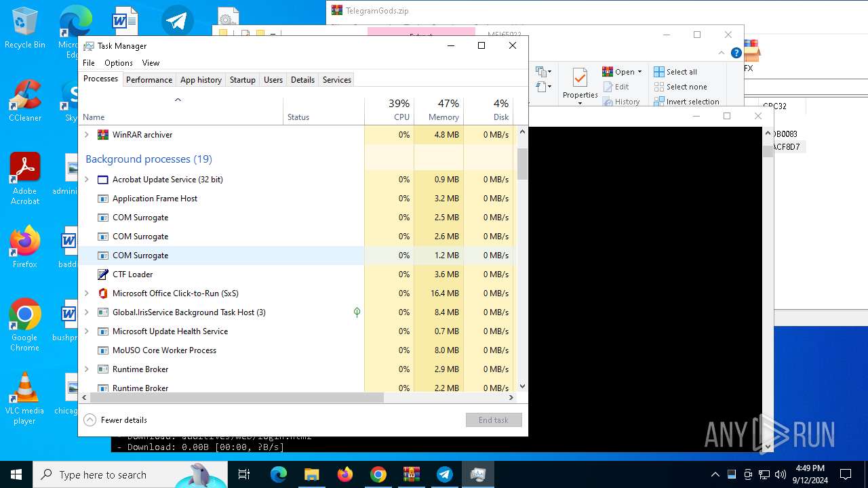Switch to the Performance tab
This screenshot has height=488, width=868.
149,80
